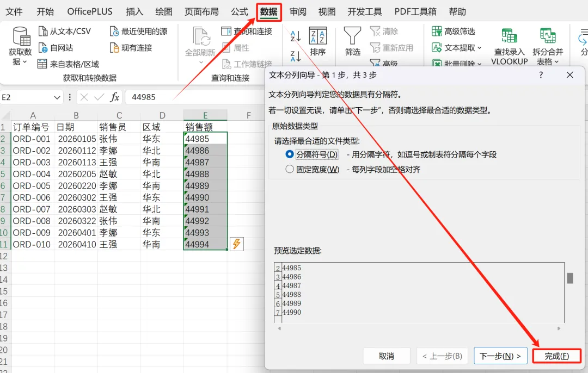
Task: Open the insert function fx button
Action: pos(114,97)
